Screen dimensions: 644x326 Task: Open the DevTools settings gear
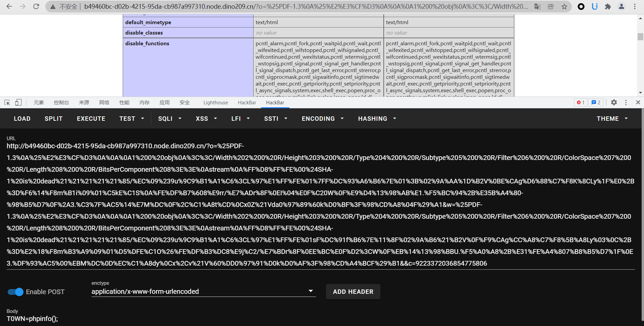coord(614,103)
